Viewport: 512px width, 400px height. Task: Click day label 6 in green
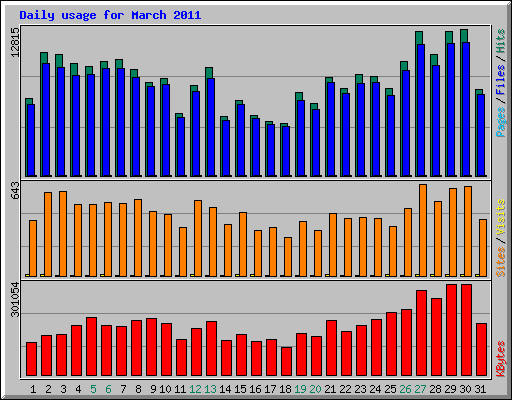[108, 389]
